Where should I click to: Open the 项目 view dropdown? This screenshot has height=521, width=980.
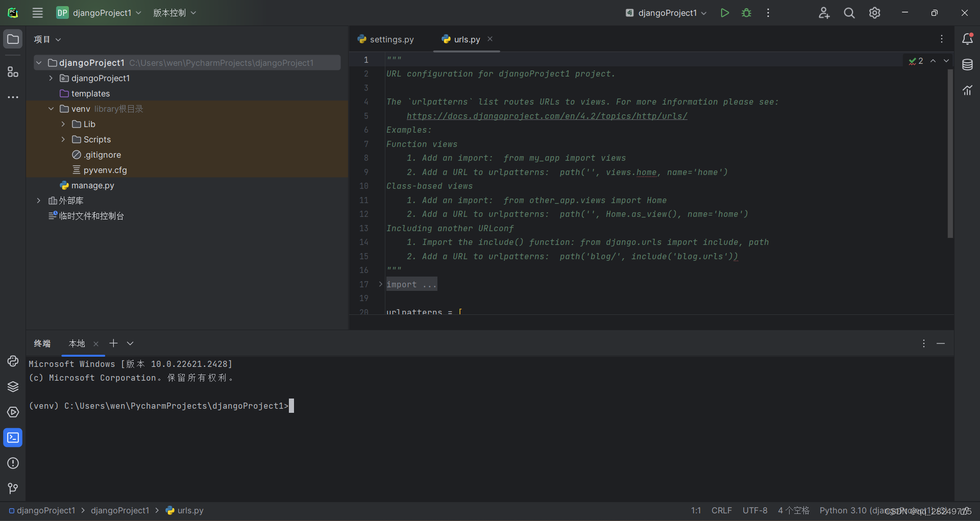pos(47,39)
